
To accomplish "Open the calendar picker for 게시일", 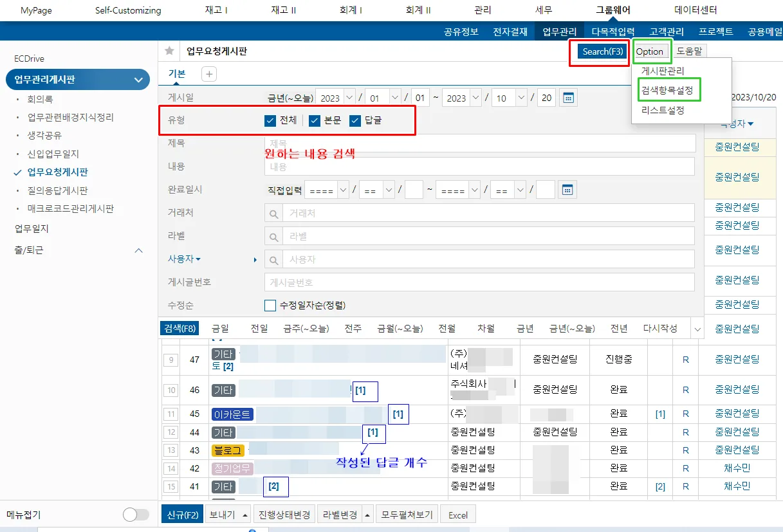I will pyautogui.click(x=568, y=98).
